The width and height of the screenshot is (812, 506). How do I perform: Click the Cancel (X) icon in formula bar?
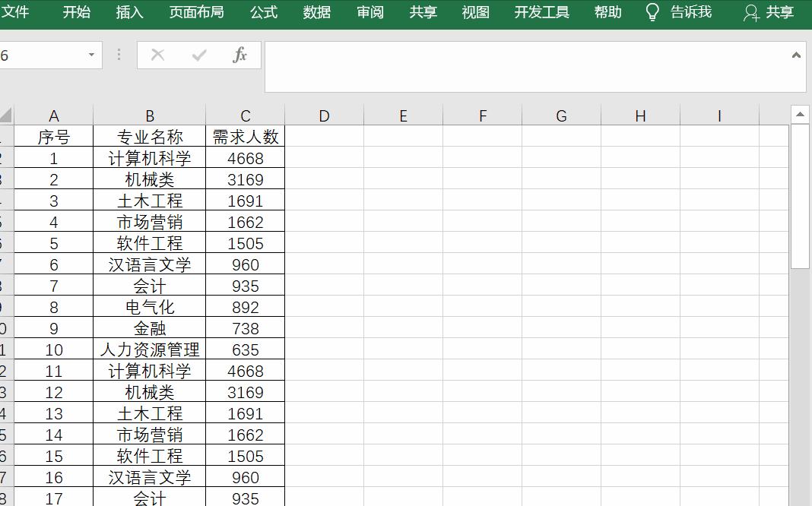pos(157,55)
